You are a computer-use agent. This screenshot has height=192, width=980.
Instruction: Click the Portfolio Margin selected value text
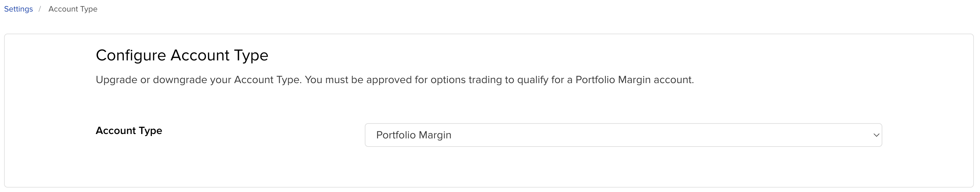413,135
